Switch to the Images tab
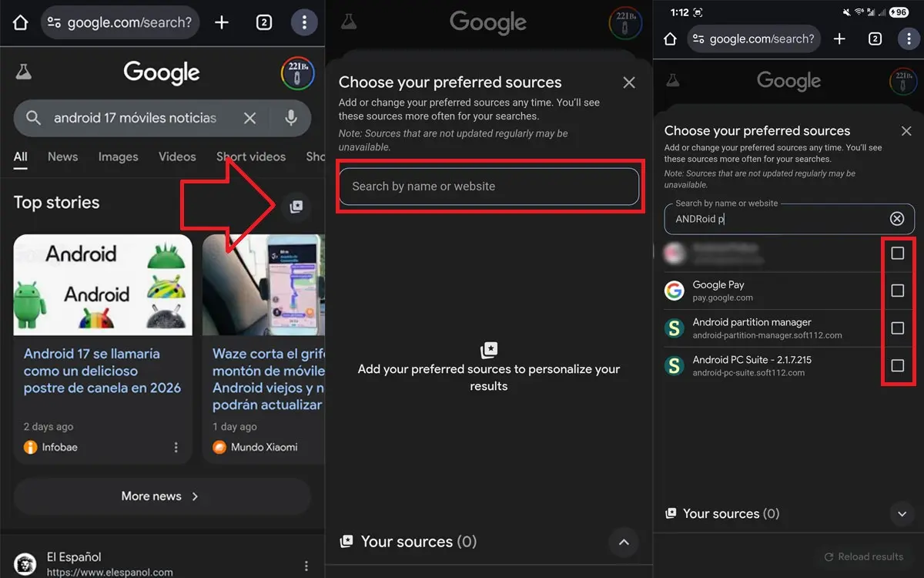Screen dimensions: 924x578 pyautogui.click(x=118, y=156)
